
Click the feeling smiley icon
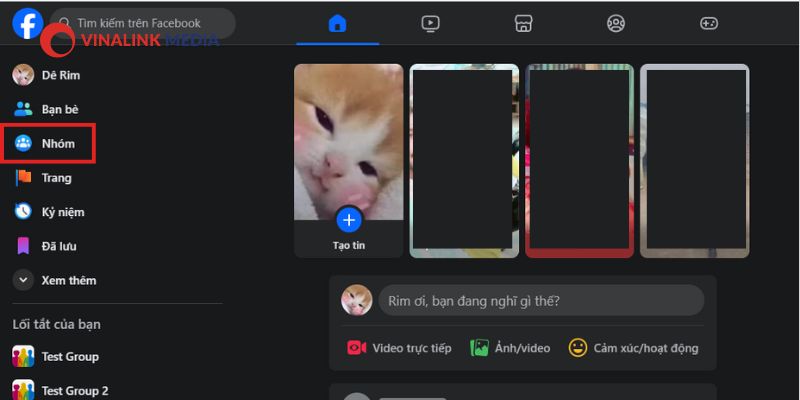pyautogui.click(x=578, y=348)
